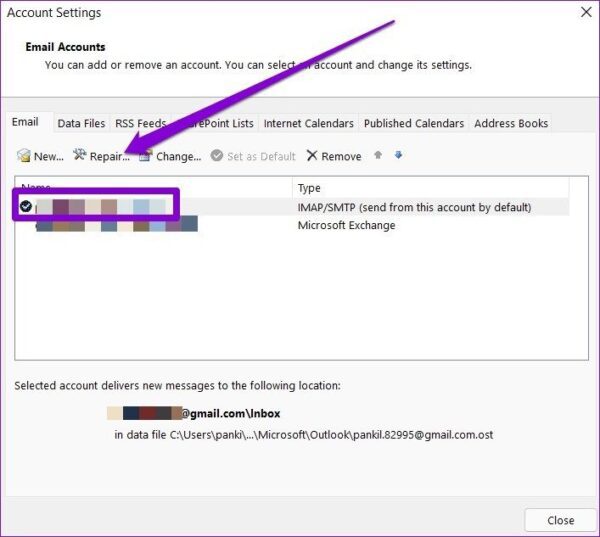Move account up with gray arrow
This screenshot has height=537, width=600.
(378, 155)
